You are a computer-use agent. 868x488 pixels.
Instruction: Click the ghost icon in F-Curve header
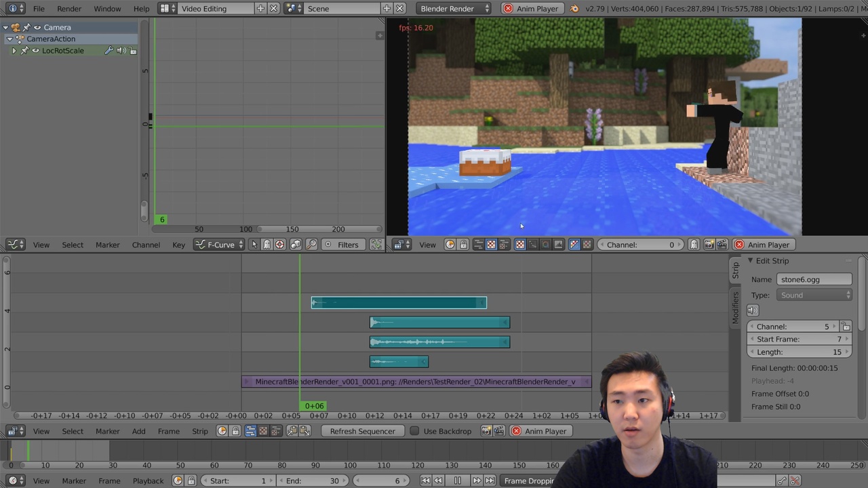(267, 245)
